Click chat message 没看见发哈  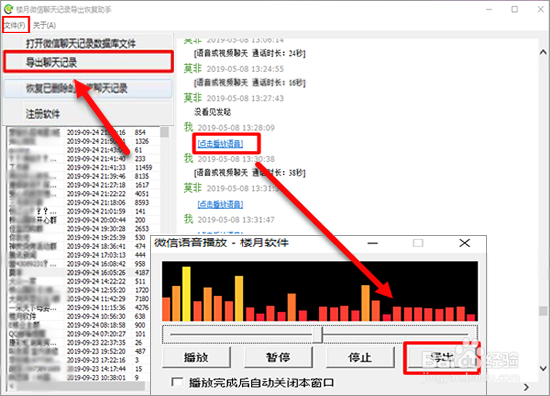pos(213,112)
